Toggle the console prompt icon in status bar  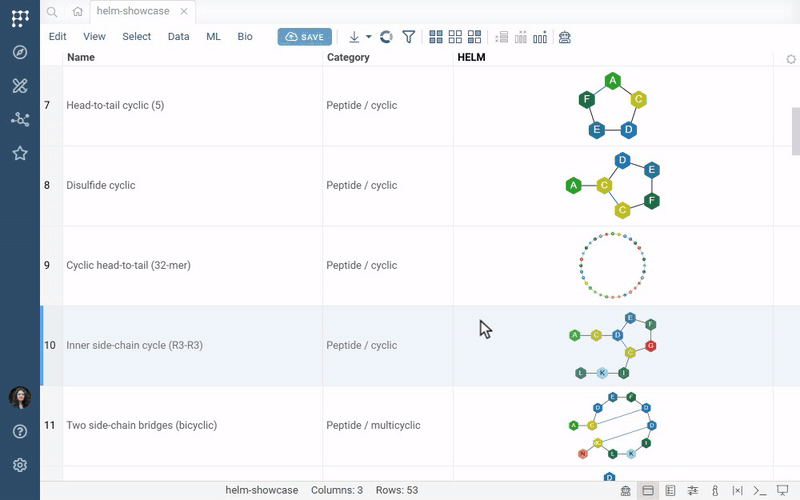click(x=760, y=491)
